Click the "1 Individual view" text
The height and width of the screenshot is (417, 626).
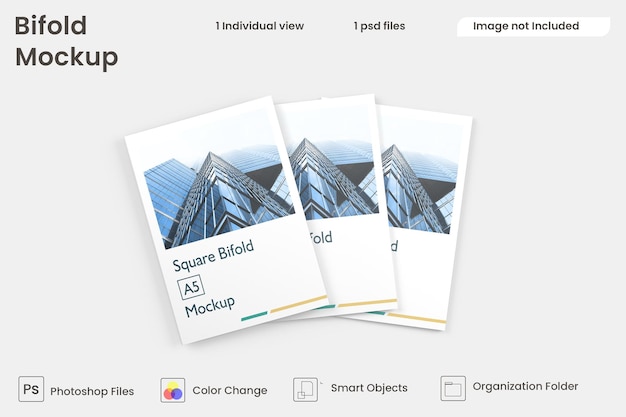(260, 26)
